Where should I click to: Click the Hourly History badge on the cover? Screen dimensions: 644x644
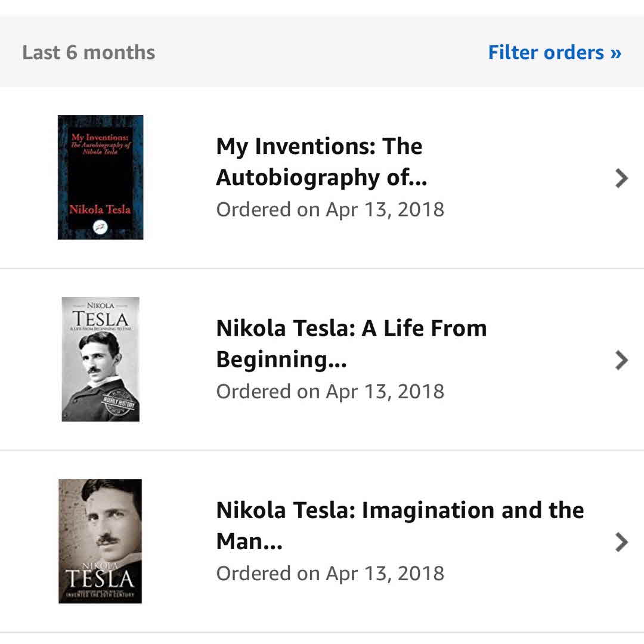pos(120,405)
